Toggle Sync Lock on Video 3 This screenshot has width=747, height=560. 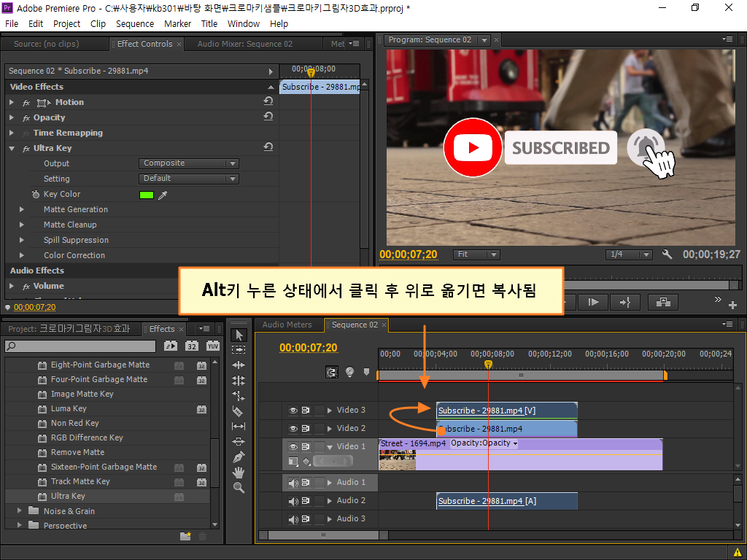pos(306,410)
